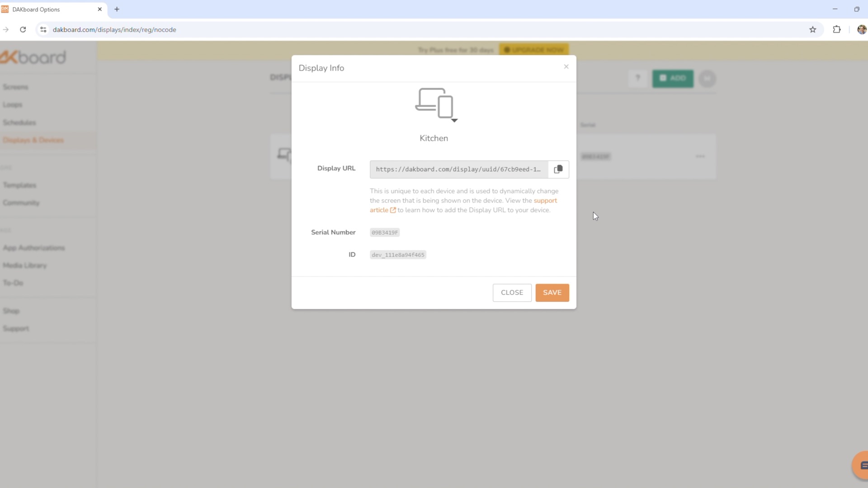Reload the page in the browser
This screenshot has height=488, width=868.
pyautogui.click(x=23, y=30)
